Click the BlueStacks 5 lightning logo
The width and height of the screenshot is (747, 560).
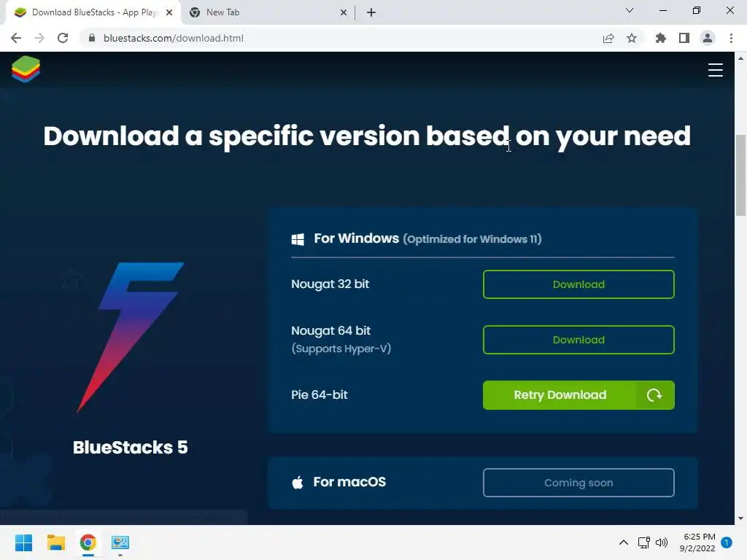pos(130,337)
